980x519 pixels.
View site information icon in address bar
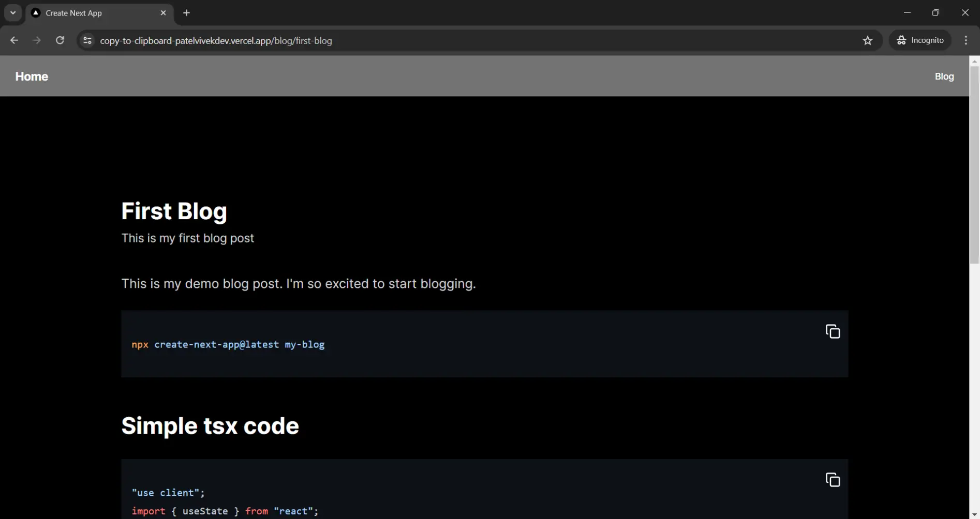pyautogui.click(x=87, y=40)
